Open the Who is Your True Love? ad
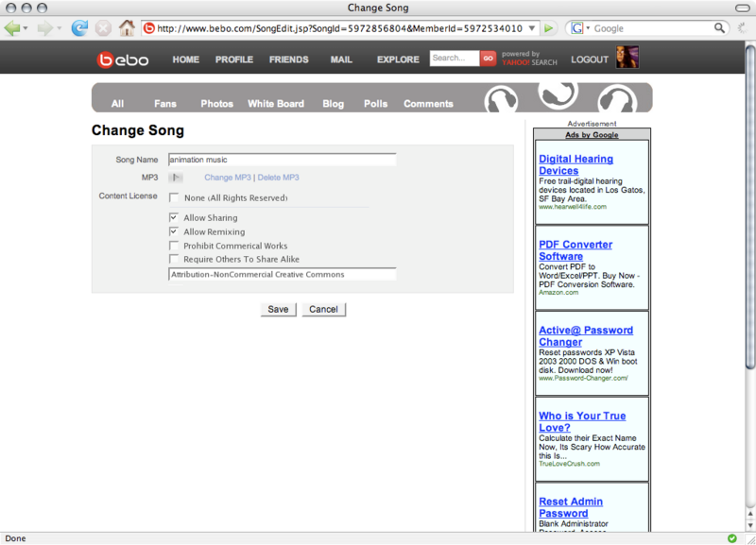 [x=582, y=421]
